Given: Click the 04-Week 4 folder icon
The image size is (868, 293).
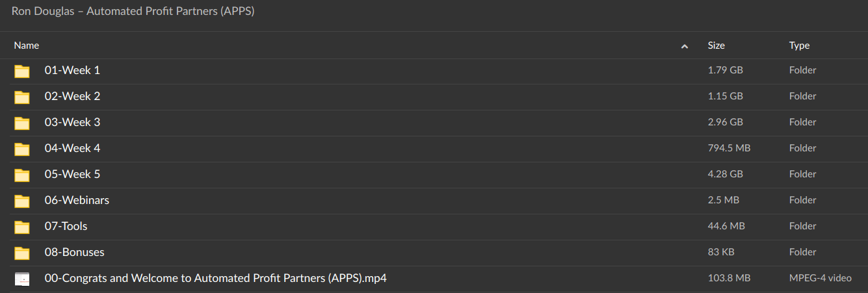Looking at the screenshot, I should coord(22,149).
